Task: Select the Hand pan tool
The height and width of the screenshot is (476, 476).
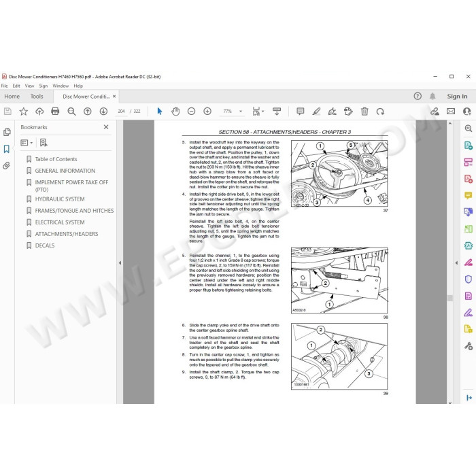Action: pos(175,112)
